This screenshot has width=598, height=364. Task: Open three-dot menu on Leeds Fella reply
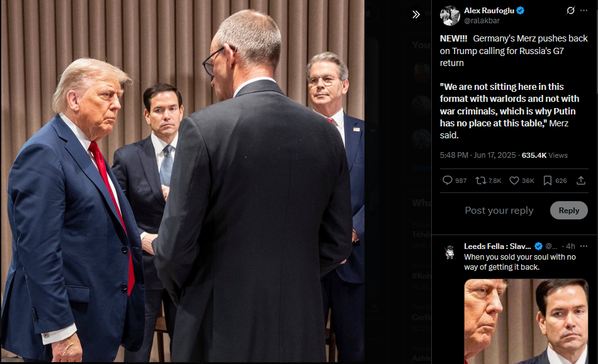[x=584, y=246]
